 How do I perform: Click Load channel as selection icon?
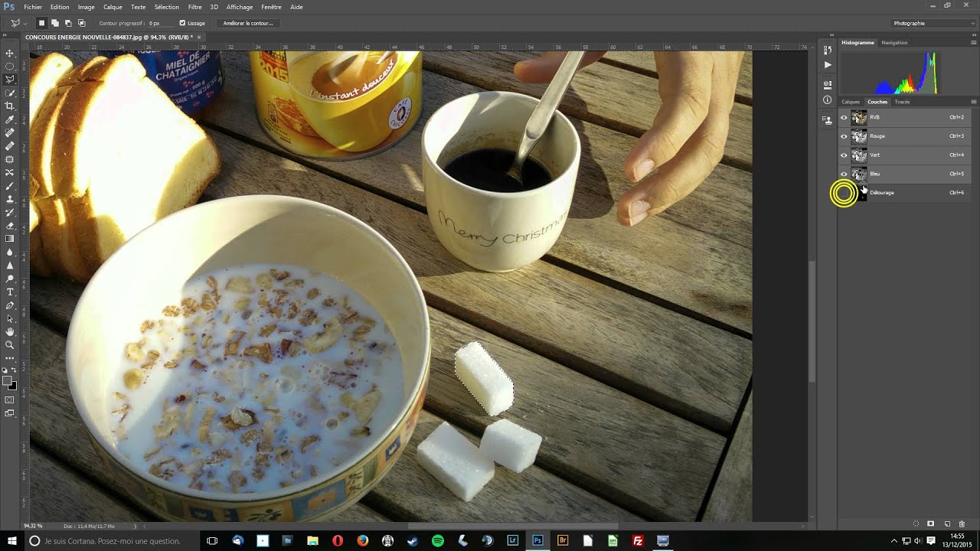tap(916, 523)
